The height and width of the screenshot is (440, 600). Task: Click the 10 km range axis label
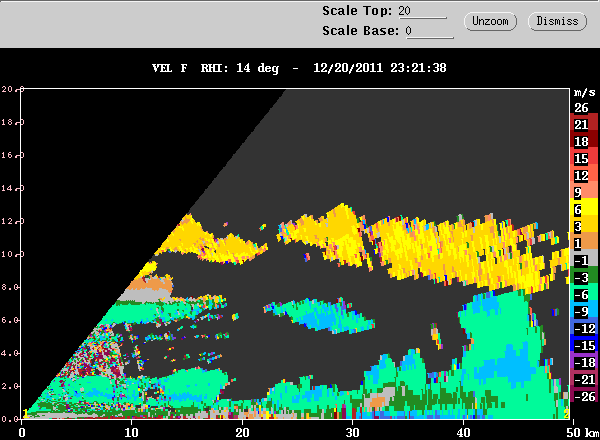pos(132,433)
